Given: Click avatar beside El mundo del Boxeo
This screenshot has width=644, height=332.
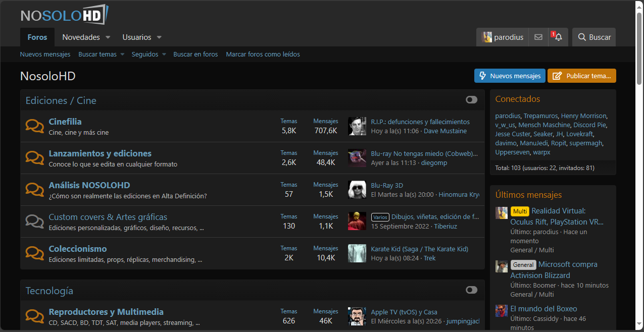Looking at the screenshot, I should click(501, 310).
